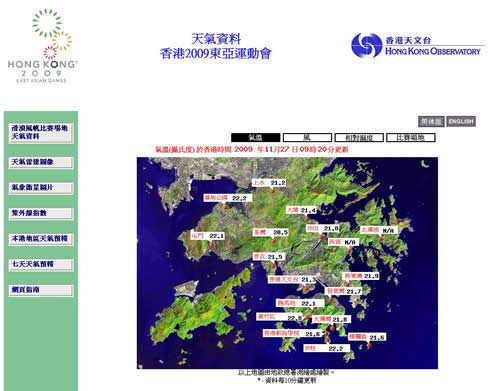
Task: Open the 網頁指南 sidebar button
Action: [41, 290]
